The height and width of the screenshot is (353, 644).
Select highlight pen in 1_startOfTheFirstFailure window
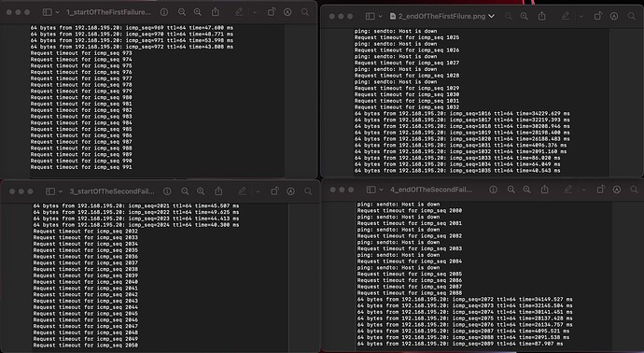click(x=239, y=12)
